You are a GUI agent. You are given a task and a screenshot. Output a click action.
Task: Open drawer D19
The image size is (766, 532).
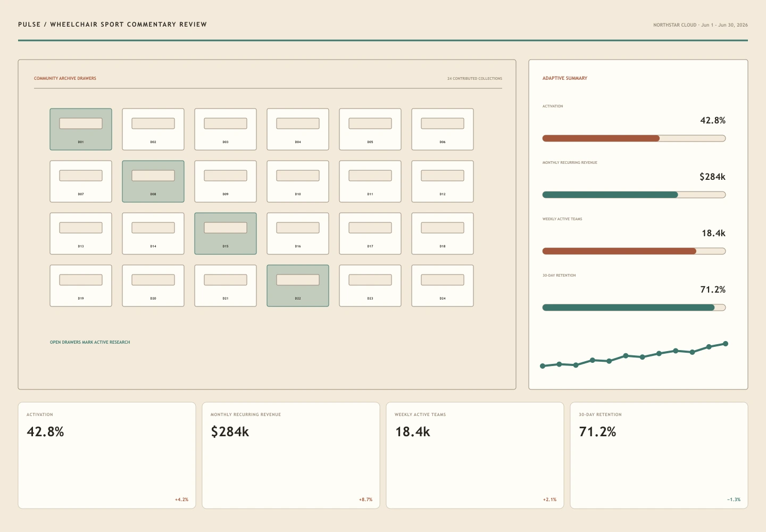click(81, 286)
